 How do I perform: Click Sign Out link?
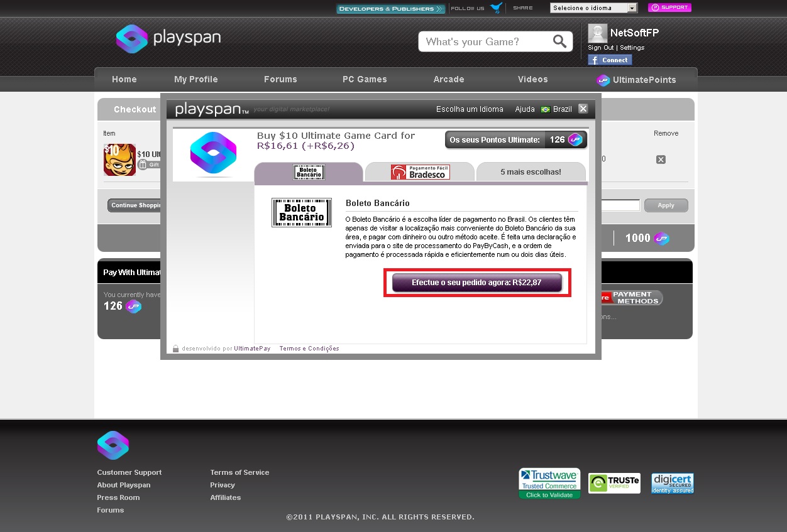(600, 48)
